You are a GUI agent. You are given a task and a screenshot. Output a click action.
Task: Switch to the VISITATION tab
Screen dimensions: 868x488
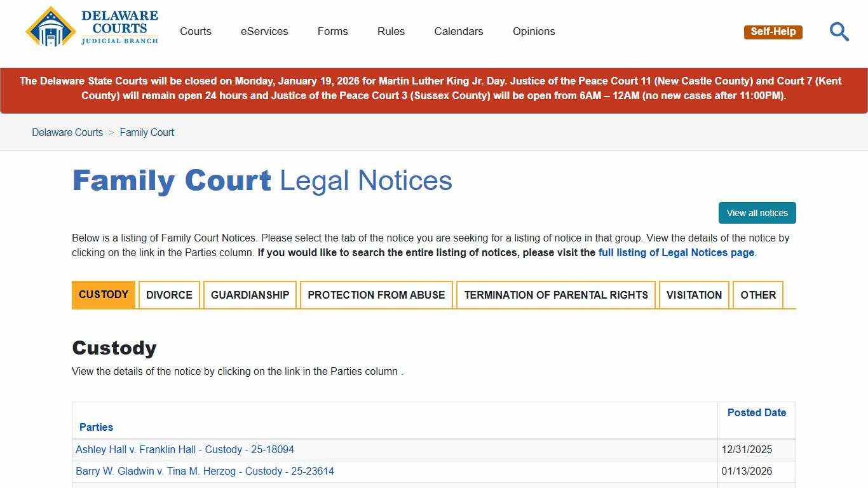coord(694,295)
